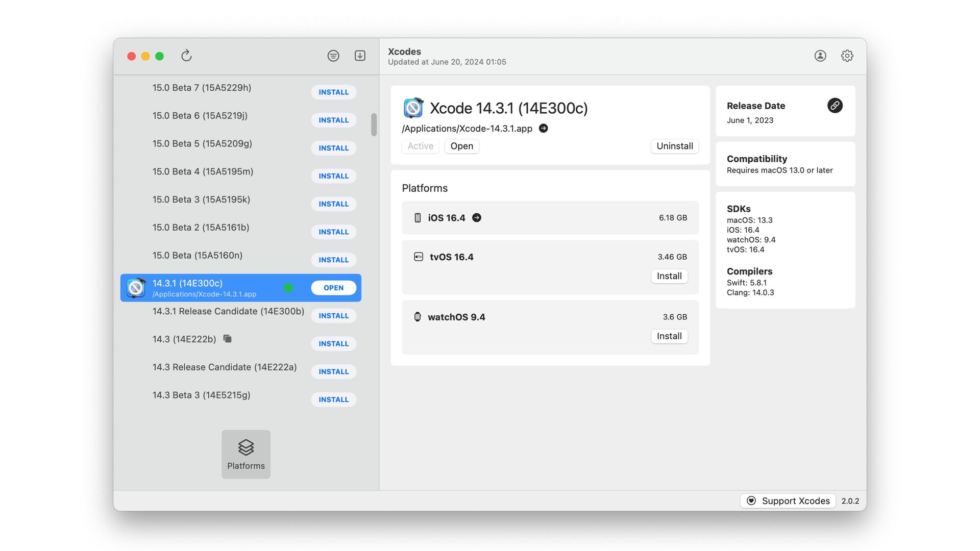Click the Apple TV icon beside tvOS 16.4

(419, 257)
